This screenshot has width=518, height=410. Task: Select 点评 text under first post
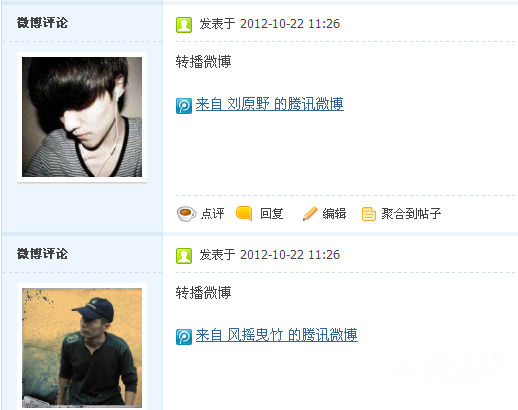(213, 214)
